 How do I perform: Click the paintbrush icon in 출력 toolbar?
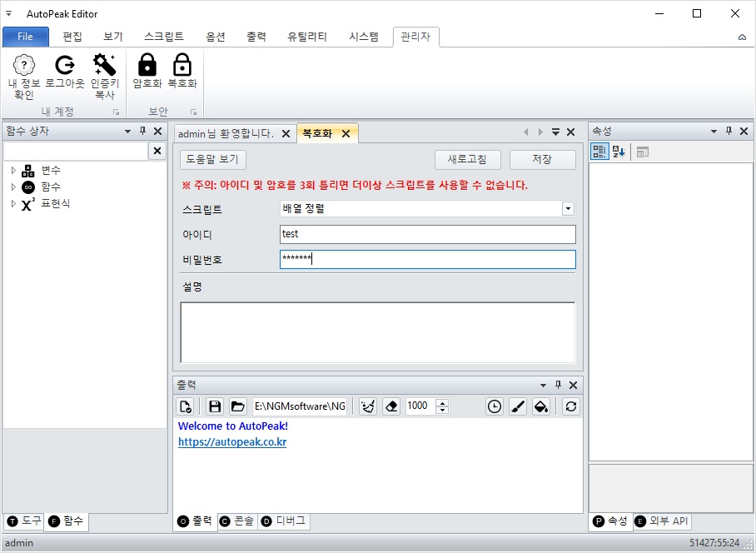(x=518, y=406)
